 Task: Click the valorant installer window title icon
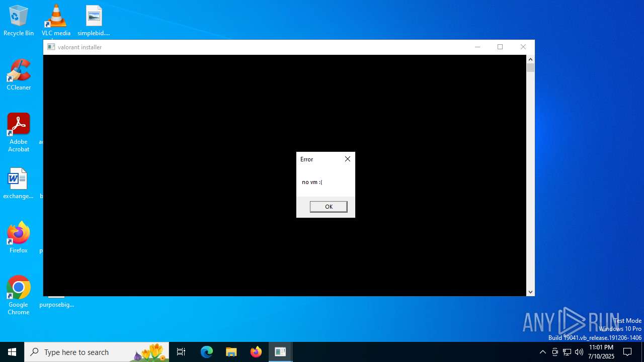51,47
